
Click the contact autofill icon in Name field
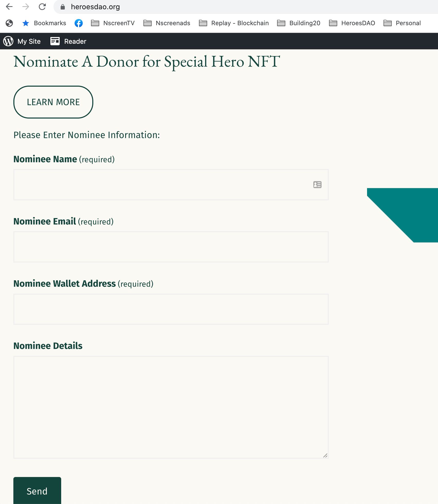point(317,185)
